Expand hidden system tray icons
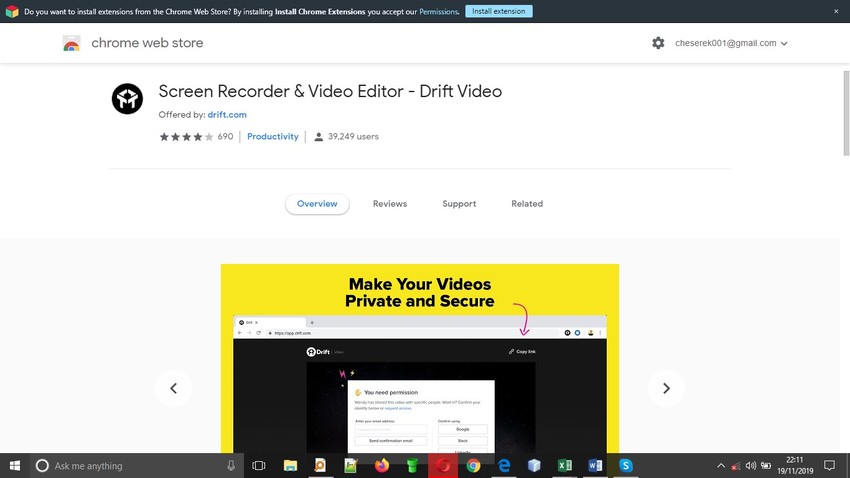This screenshot has height=478, width=850. click(x=720, y=466)
